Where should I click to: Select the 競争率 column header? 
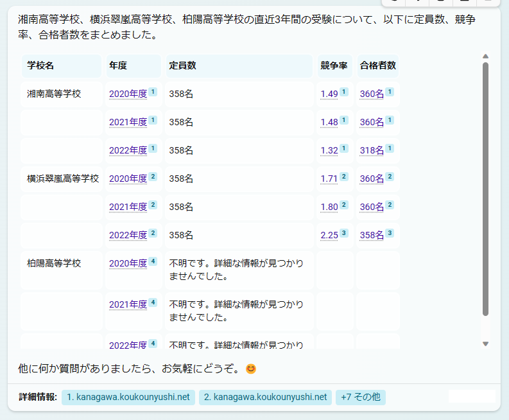pyautogui.click(x=334, y=66)
